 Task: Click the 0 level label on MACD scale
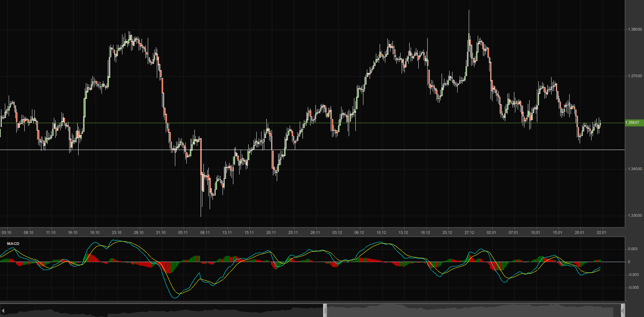[629, 262]
